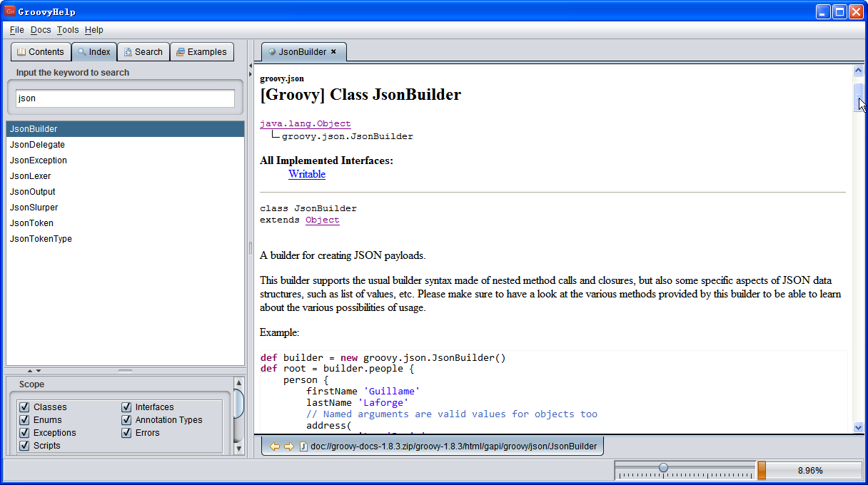Click the groovy.json package label

tap(281, 78)
